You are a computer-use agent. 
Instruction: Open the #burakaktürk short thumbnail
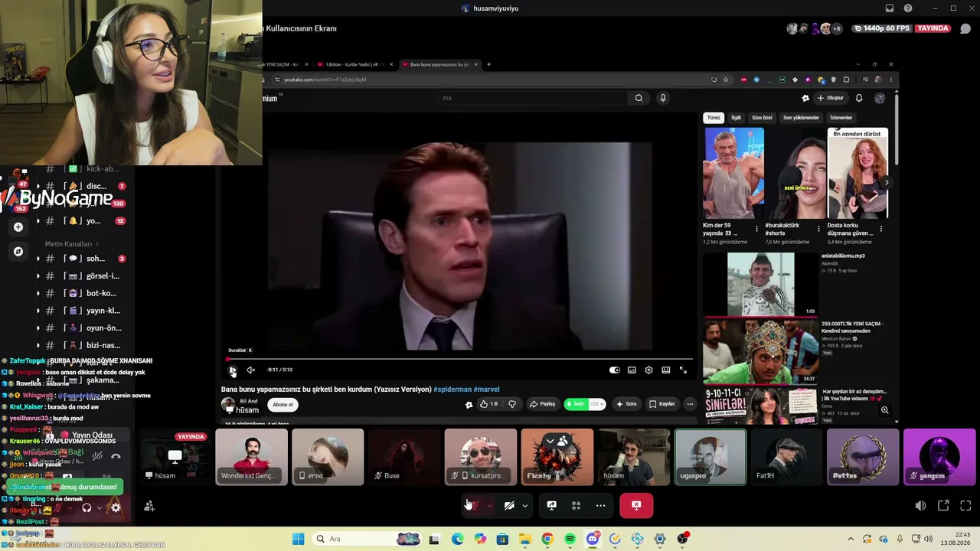(796, 173)
